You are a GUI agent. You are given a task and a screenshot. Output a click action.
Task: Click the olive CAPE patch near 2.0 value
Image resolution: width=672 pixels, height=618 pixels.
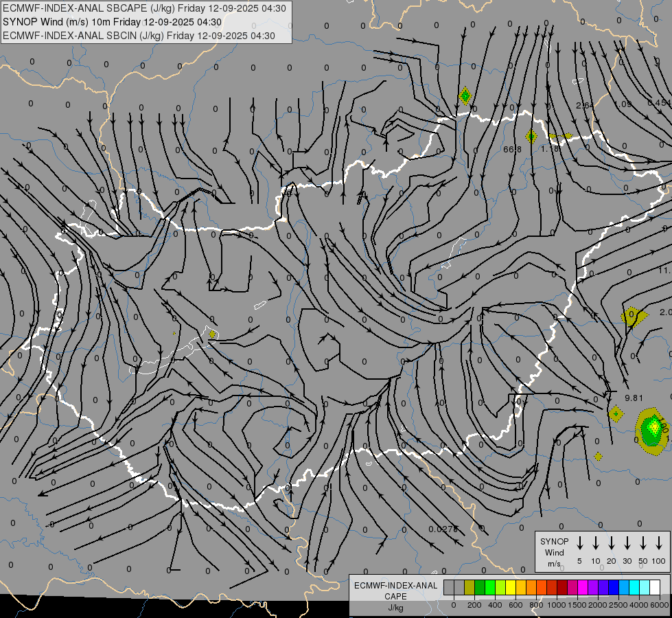point(634,317)
